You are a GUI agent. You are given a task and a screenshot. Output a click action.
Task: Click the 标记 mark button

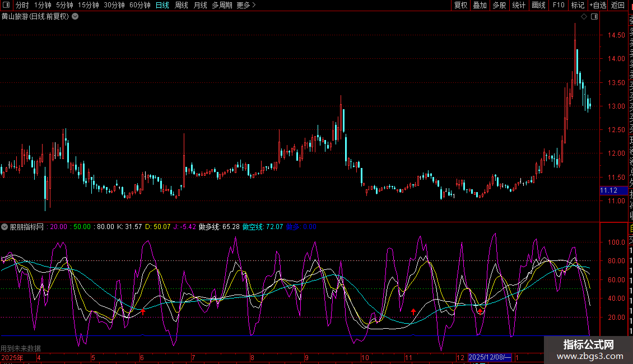(x=578, y=5)
